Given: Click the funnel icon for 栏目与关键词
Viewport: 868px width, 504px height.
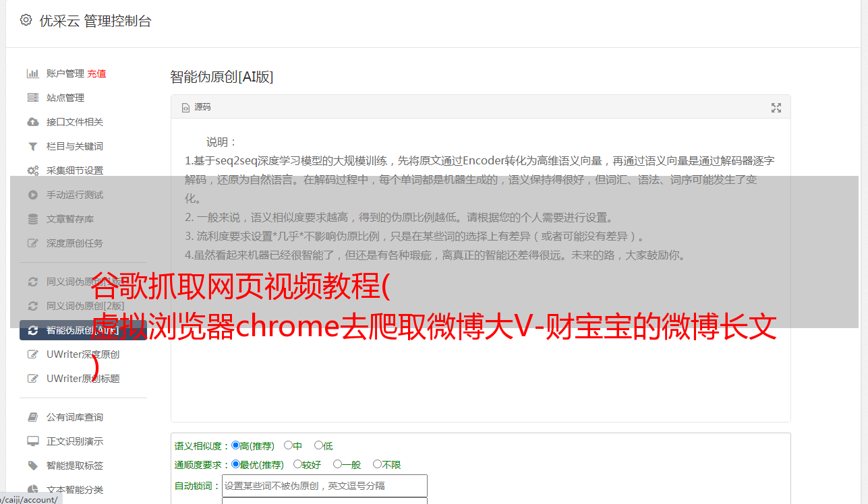Looking at the screenshot, I should click(x=32, y=146).
